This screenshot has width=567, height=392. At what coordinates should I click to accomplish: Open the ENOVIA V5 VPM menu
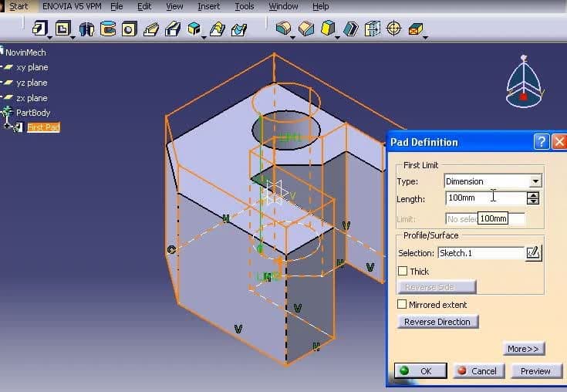[72, 6]
